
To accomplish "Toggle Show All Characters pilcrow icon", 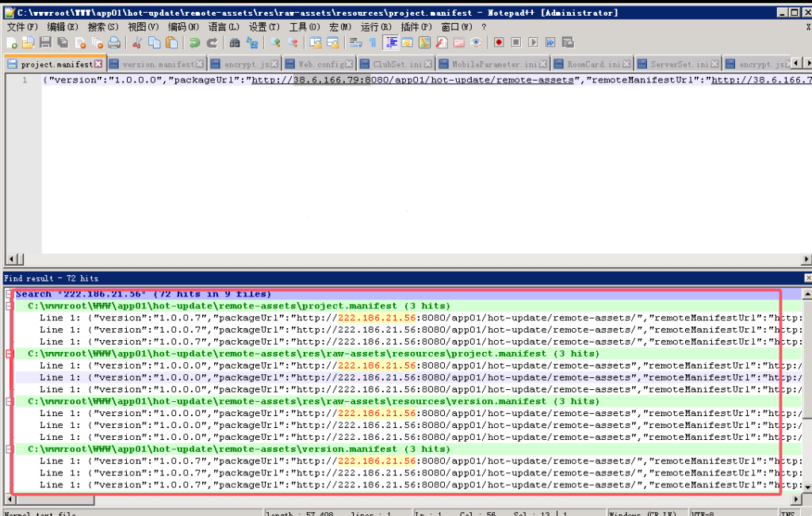I will [x=372, y=43].
